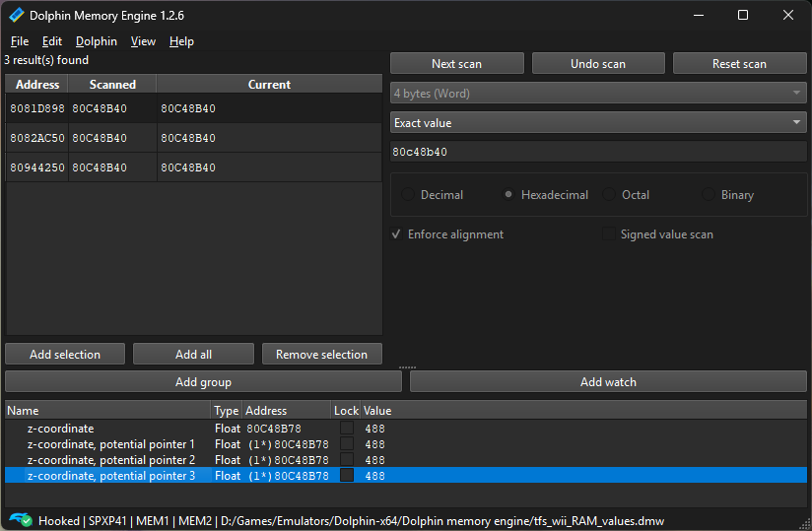The width and height of the screenshot is (812, 531).
Task: Click the Add all button
Action: pyautogui.click(x=193, y=354)
